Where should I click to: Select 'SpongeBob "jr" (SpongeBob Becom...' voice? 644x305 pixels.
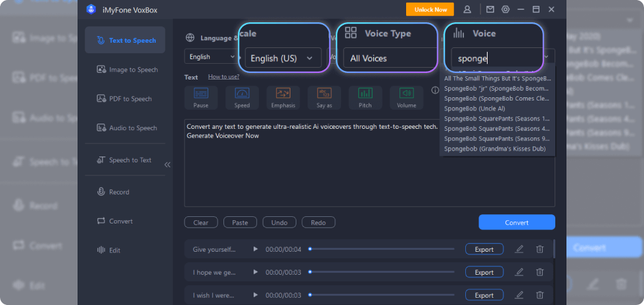click(497, 88)
